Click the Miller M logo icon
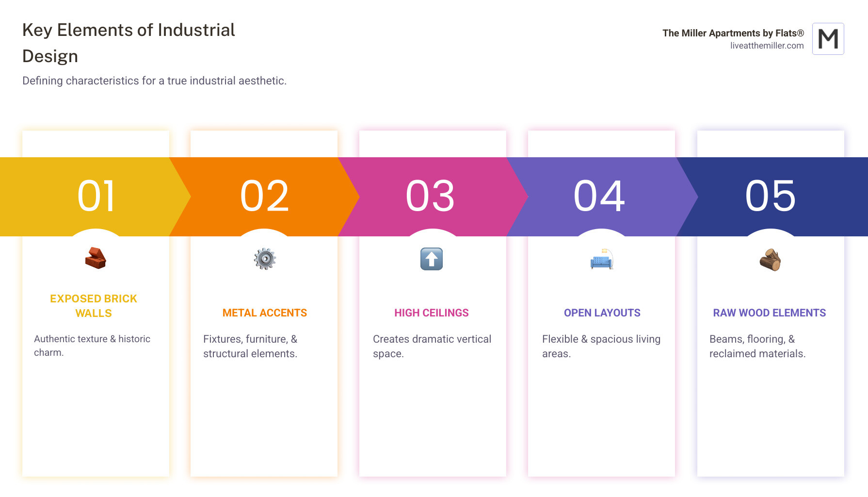 [828, 39]
